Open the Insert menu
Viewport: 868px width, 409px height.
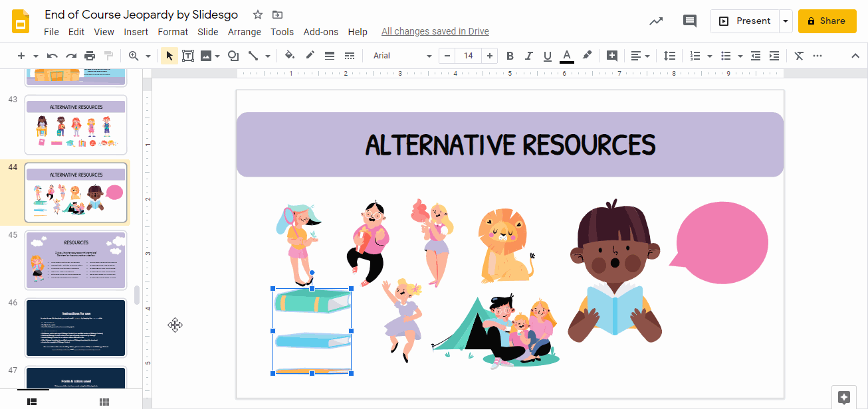(136, 32)
